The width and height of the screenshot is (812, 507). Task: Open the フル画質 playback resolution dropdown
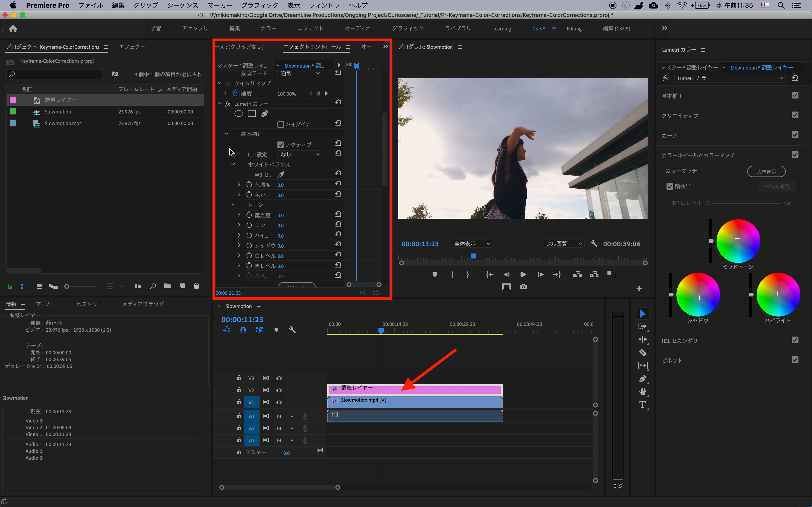tap(563, 244)
